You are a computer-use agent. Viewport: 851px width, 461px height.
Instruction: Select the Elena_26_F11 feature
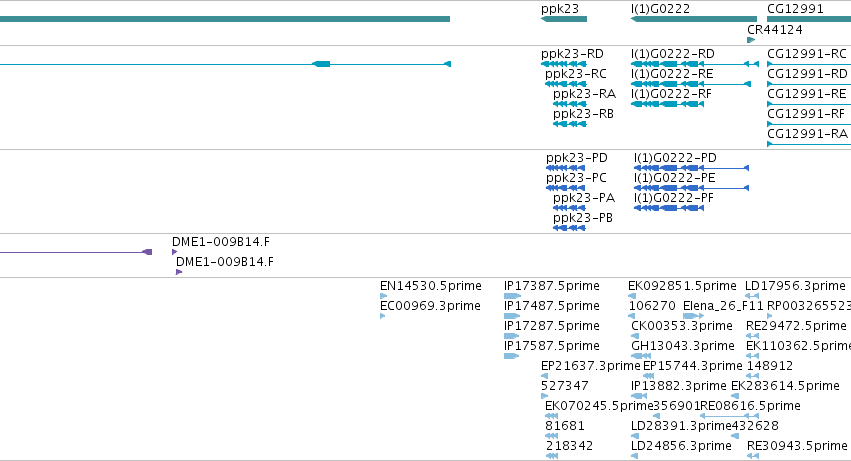tap(694, 316)
